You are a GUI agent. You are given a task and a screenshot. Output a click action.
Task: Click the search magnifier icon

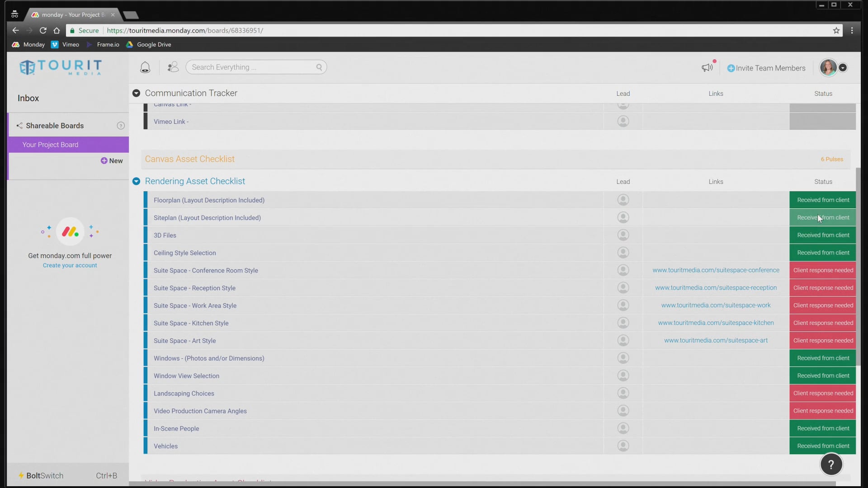(319, 67)
